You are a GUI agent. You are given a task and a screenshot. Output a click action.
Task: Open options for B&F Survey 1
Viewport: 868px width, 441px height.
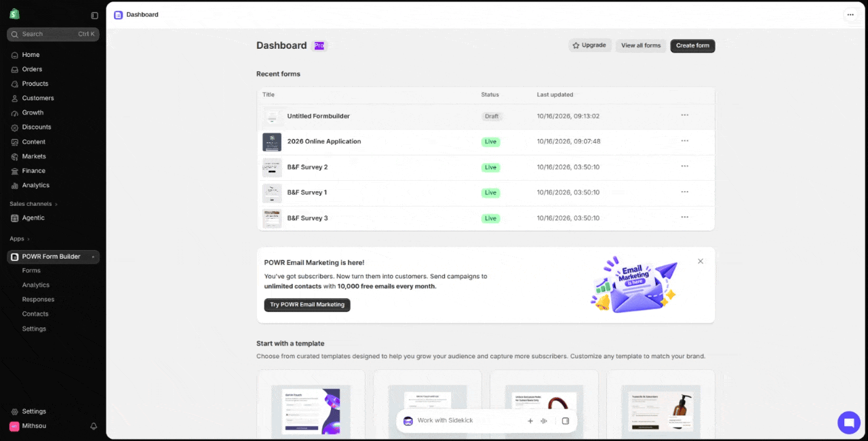click(x=685, y=192)
